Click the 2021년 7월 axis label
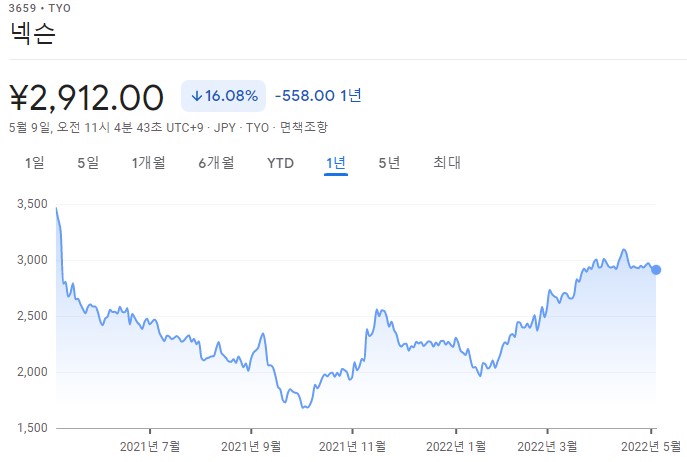 coord(150,447)
